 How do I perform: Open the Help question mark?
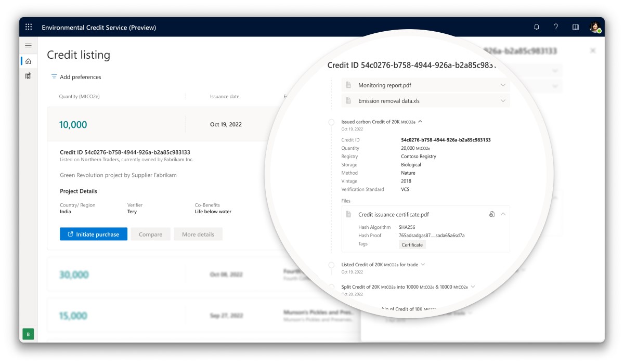(555, 27)
